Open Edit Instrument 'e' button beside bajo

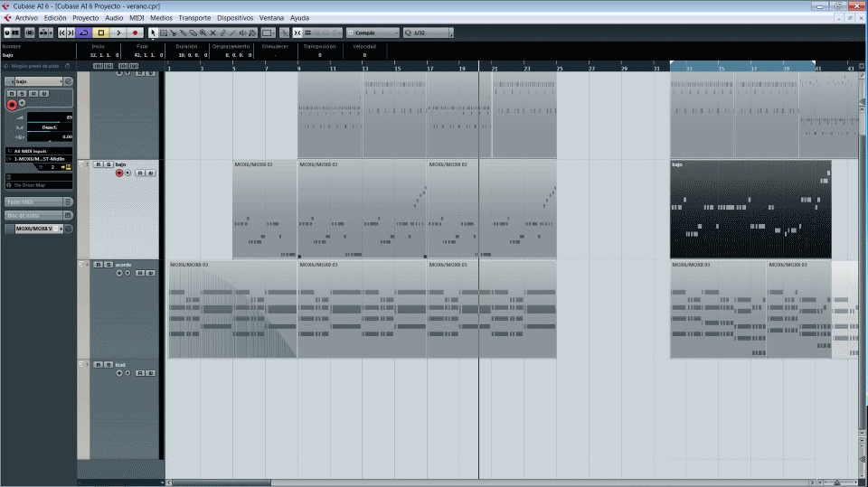(x=69, y=81)
